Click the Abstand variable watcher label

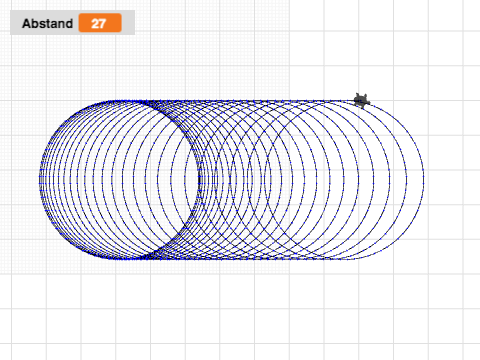pyautogui.click(x=47, y=23)
